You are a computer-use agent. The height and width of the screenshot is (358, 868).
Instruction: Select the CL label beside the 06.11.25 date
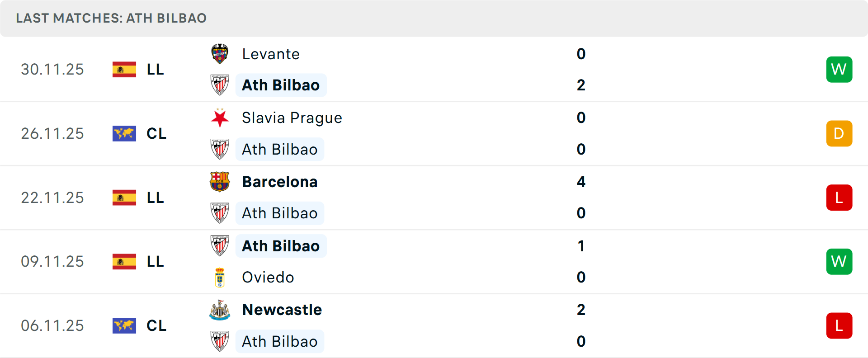pyautogui.click(x=156, y=325)
